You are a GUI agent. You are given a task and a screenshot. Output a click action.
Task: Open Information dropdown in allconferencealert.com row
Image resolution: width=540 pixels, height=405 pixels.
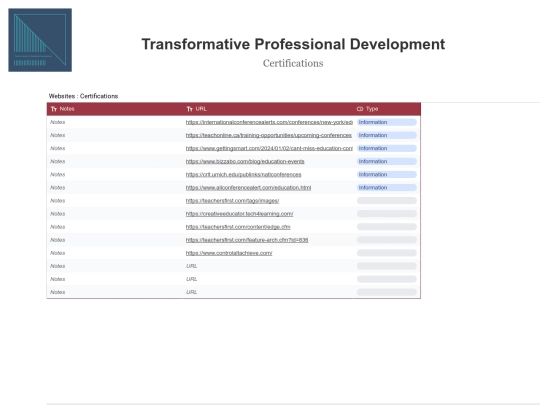click(387, 188)
